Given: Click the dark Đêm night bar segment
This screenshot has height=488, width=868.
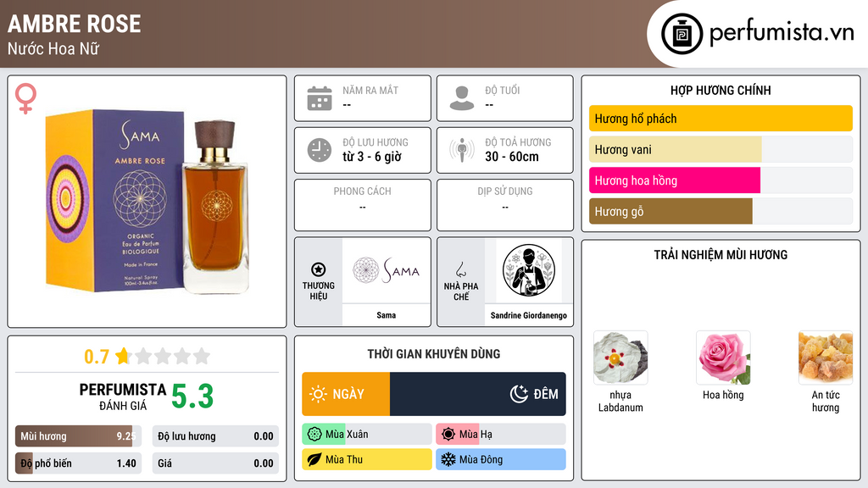Looking at the screenshot, I should point(478,394).
